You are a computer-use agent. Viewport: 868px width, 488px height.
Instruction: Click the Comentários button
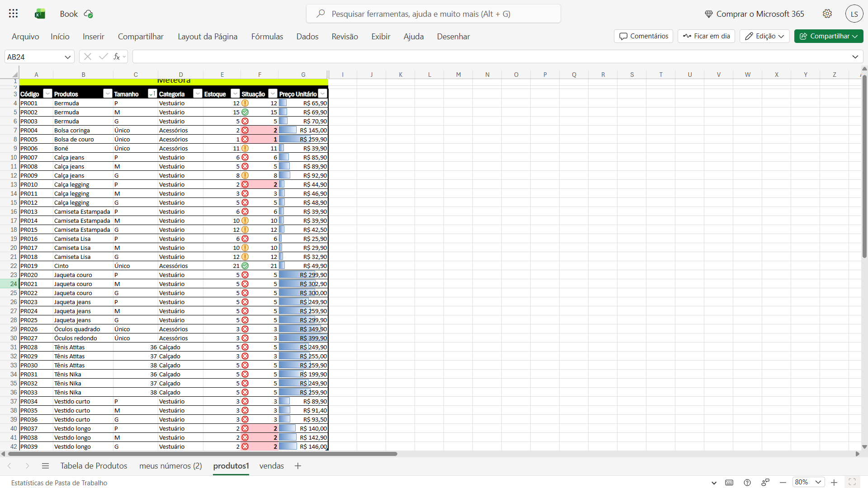click(x=643, y=36)
